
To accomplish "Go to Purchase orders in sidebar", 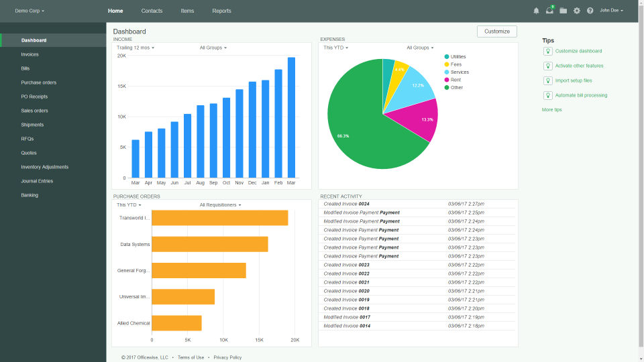I will (39, 82).
